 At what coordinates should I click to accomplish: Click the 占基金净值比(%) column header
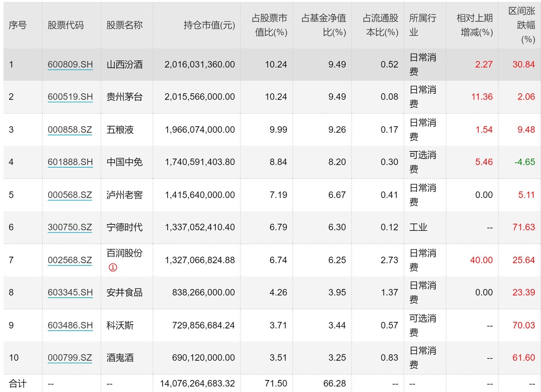(324, 25)
